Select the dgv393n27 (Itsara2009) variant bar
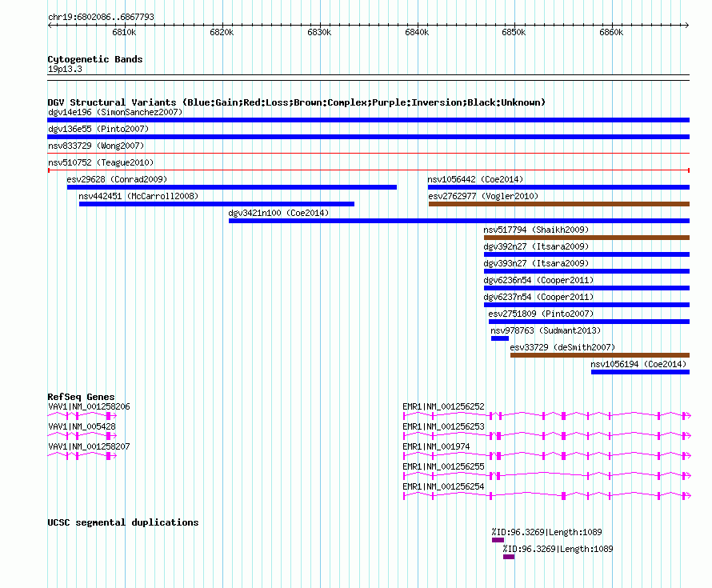This screenshot has height=588, width=712. tap(586, 271)
